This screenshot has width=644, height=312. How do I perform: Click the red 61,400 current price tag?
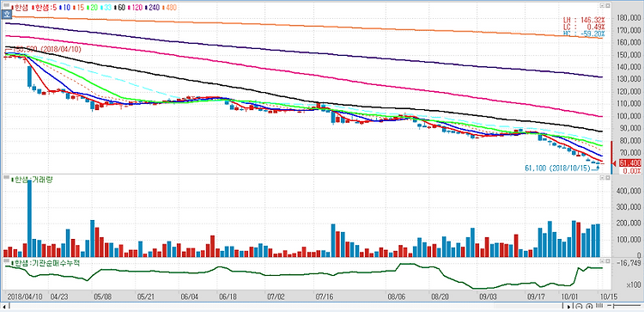click(630, 163)
